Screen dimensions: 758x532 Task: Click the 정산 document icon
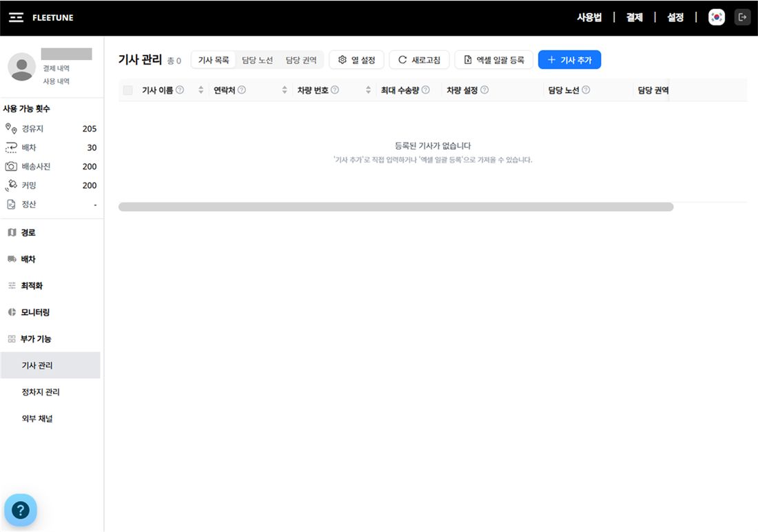coord(11,204)
